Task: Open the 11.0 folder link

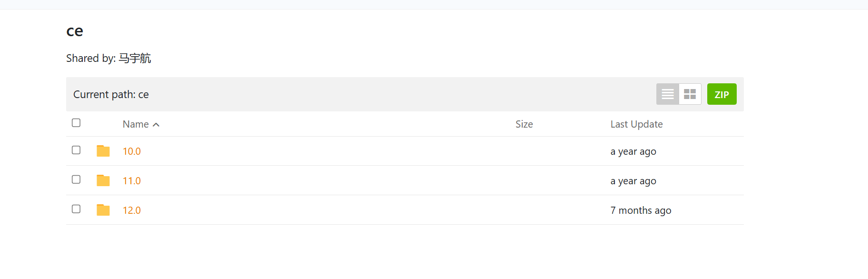Action: click(132, 181)
